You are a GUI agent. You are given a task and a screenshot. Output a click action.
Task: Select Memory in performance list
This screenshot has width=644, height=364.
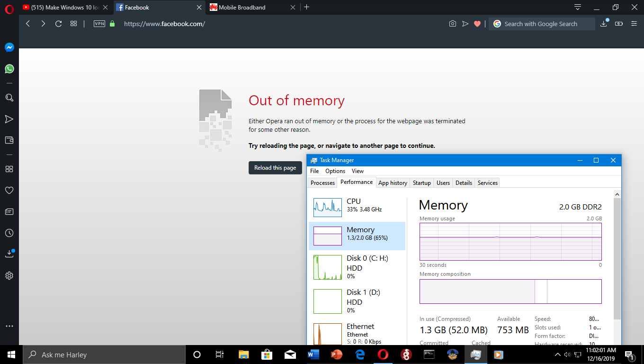tap(357, 236)
